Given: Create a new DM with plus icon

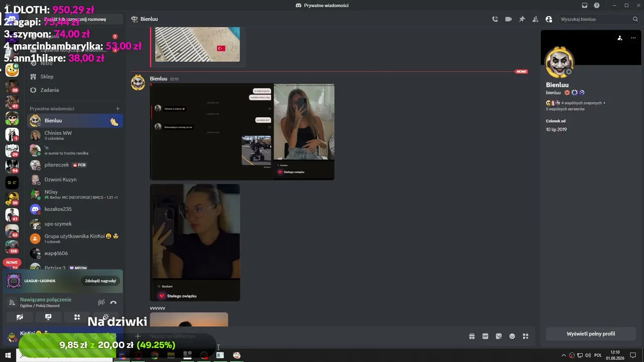Looking at the screenshot, I should [x=118, y=109].
